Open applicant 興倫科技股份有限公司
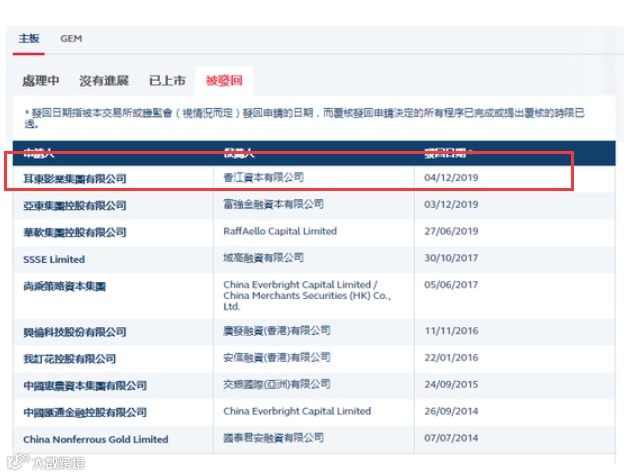Screen dimensions: 642x476 75,332
